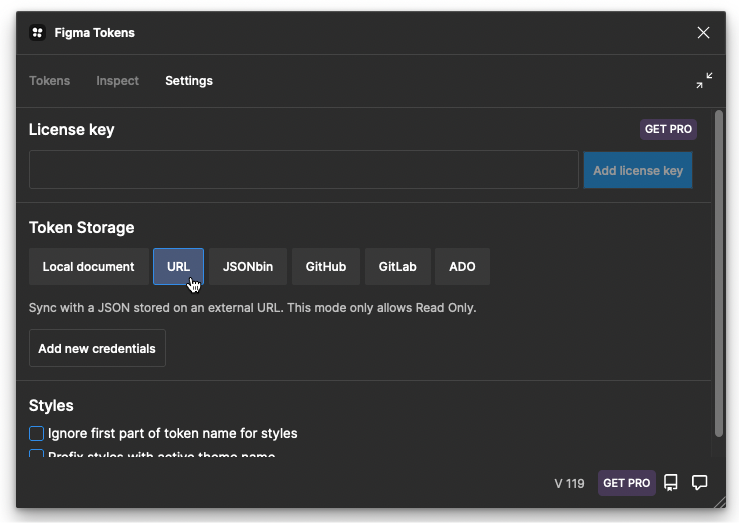
Task: Switch to the Inspect tab
Action: coord(117,81)
